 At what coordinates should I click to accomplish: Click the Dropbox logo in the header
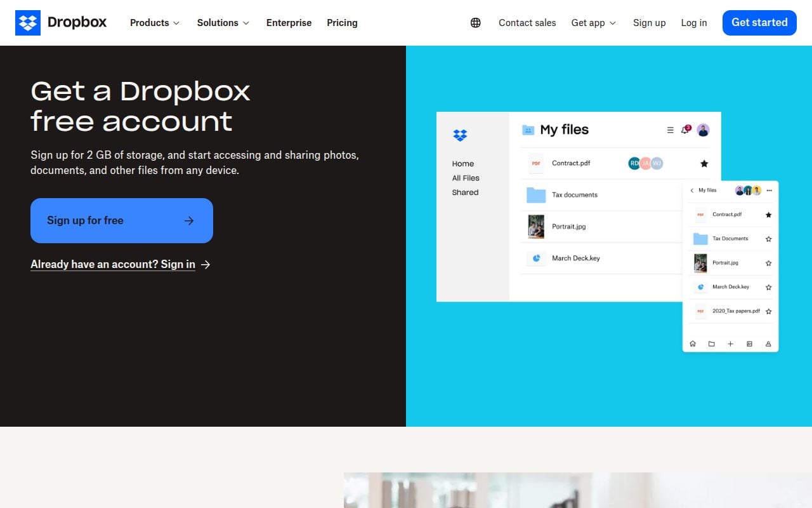click(x=61, y=23)
